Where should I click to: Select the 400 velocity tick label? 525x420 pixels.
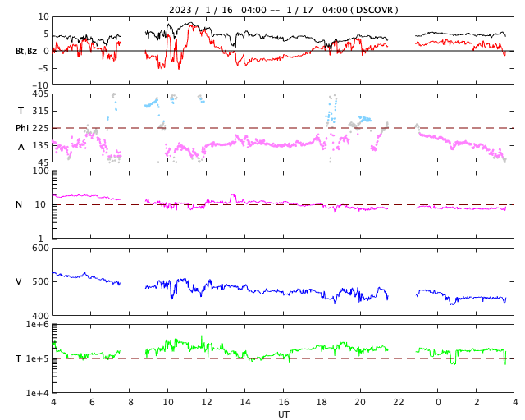40,315
